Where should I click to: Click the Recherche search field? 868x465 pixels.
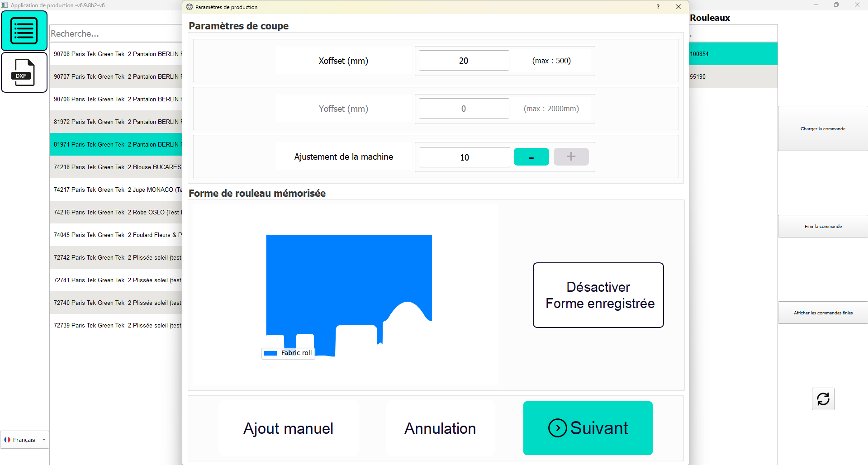click(115, 33)
